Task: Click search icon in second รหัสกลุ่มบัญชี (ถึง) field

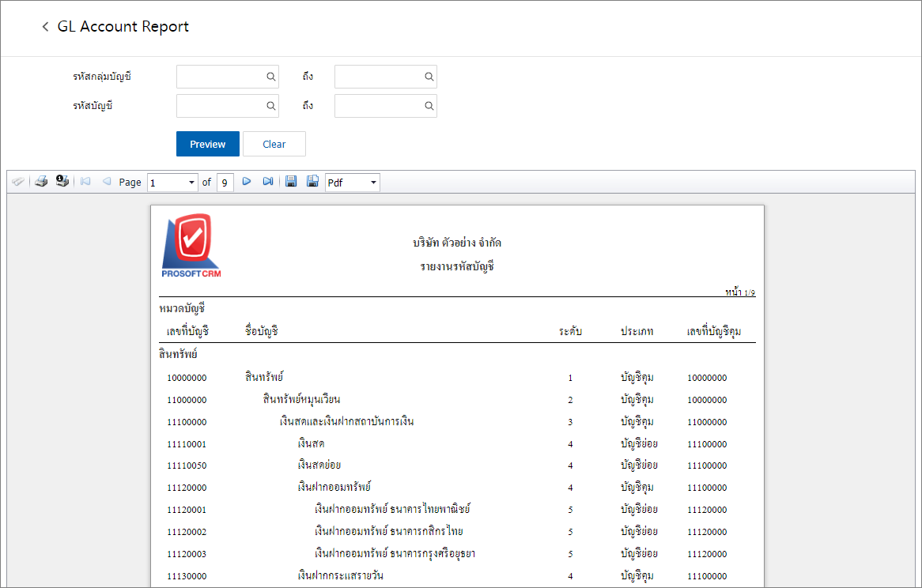Action: [x=429, y=77]
